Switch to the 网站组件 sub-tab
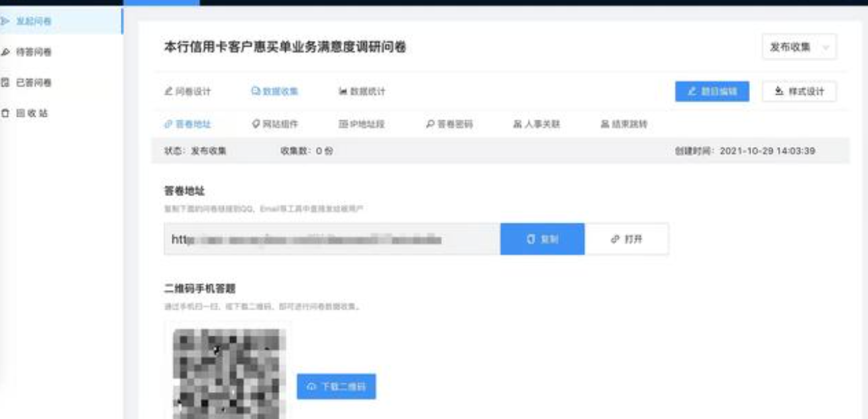The height and width of the screenshot is (419, 868). [x=275, y=124]
